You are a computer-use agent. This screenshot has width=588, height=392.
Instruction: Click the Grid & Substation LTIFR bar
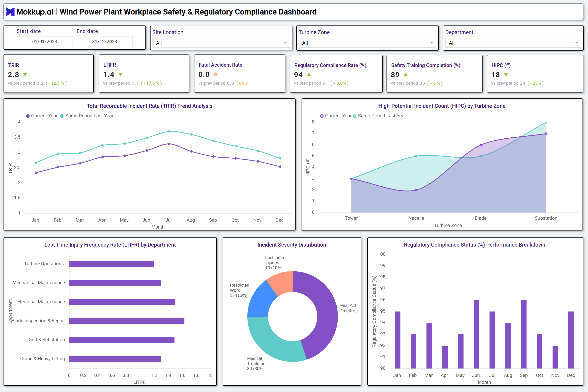(x=122, y=340)
